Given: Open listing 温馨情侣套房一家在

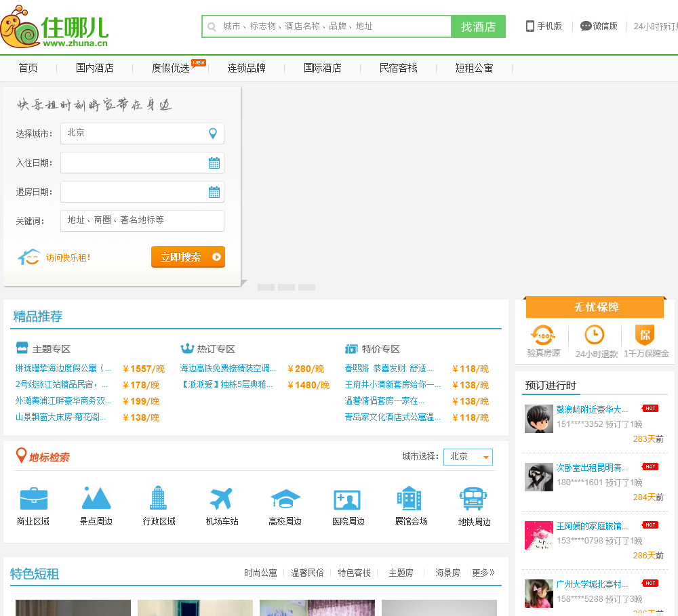Looking at the screenshot, I should [384, 401].
